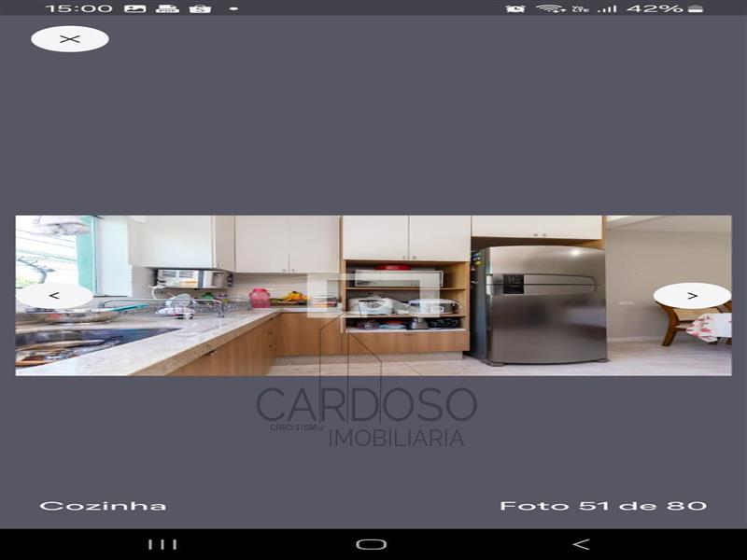Tap the LTE network indicator

pyautogui.click(x=580, y=8)
